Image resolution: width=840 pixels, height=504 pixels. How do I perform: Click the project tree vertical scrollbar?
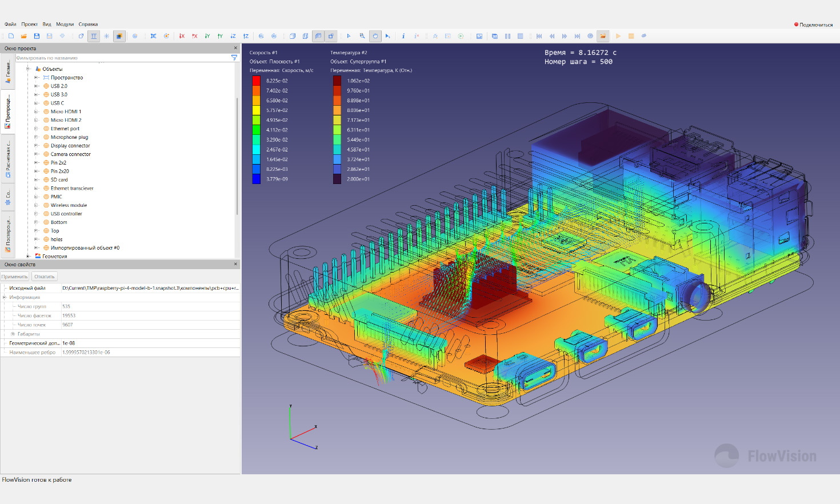point(237,156)
